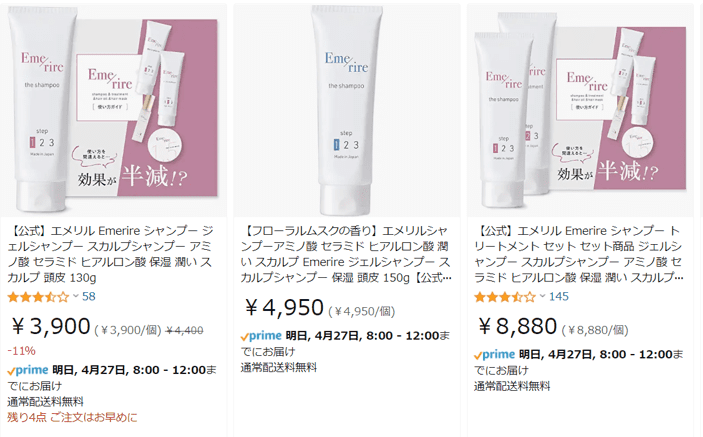Click the prime badge under ¥8,880 item

(495, 355)
